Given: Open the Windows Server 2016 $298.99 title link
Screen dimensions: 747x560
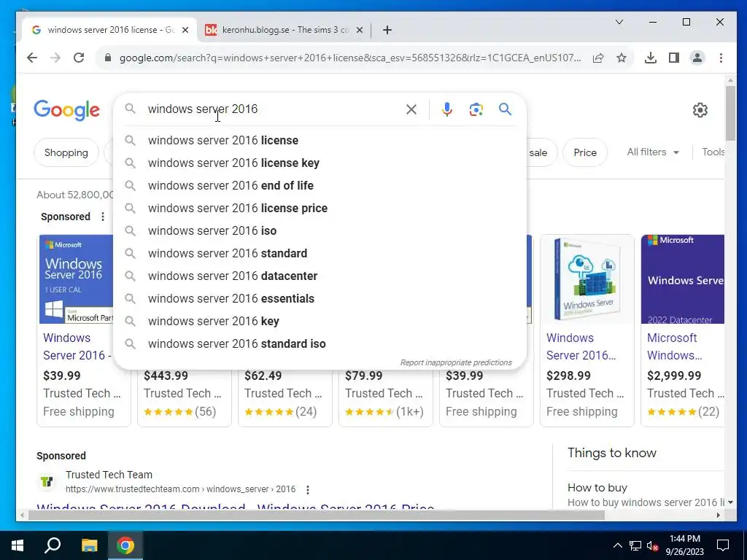Looking at the screenshot, I should tap(581, 346).
